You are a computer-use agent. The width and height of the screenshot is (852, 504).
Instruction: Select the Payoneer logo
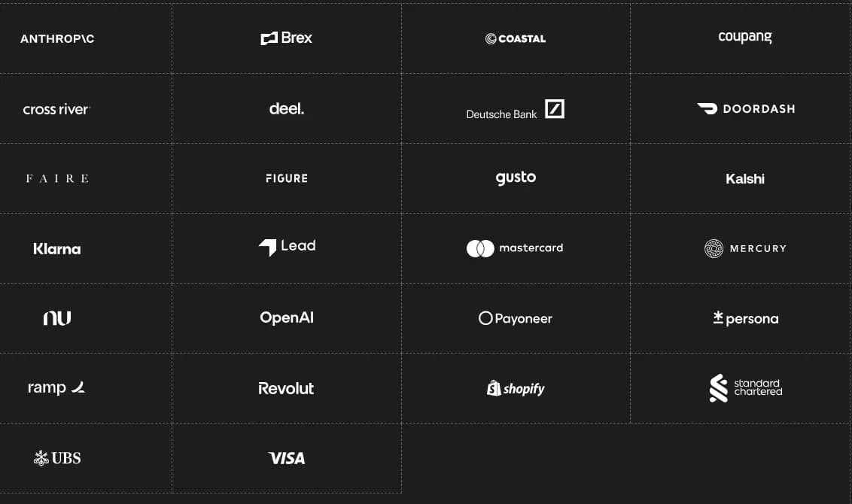pyautogui.click(x=516, y=318)
